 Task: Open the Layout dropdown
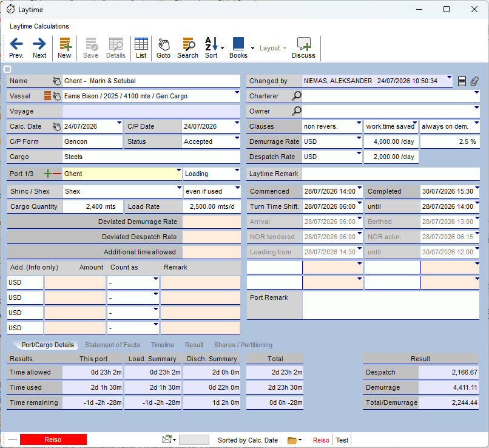click(x=273, y=48)
